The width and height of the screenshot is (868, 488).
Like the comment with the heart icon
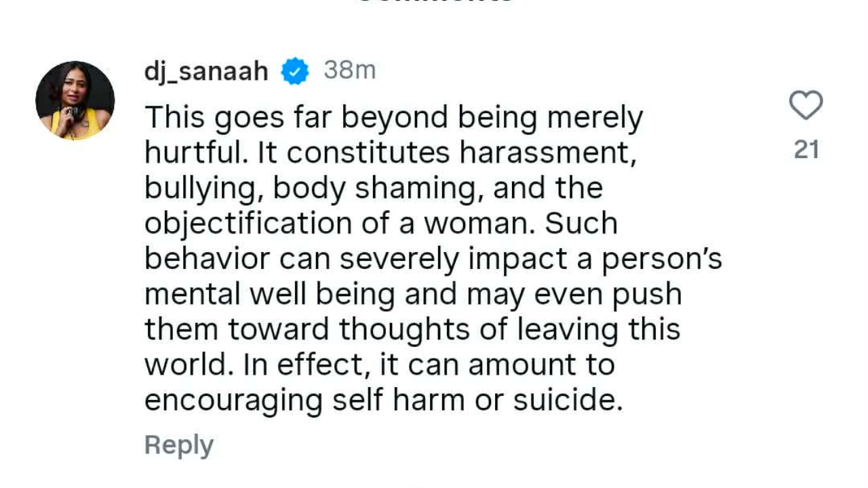(806, 105)
